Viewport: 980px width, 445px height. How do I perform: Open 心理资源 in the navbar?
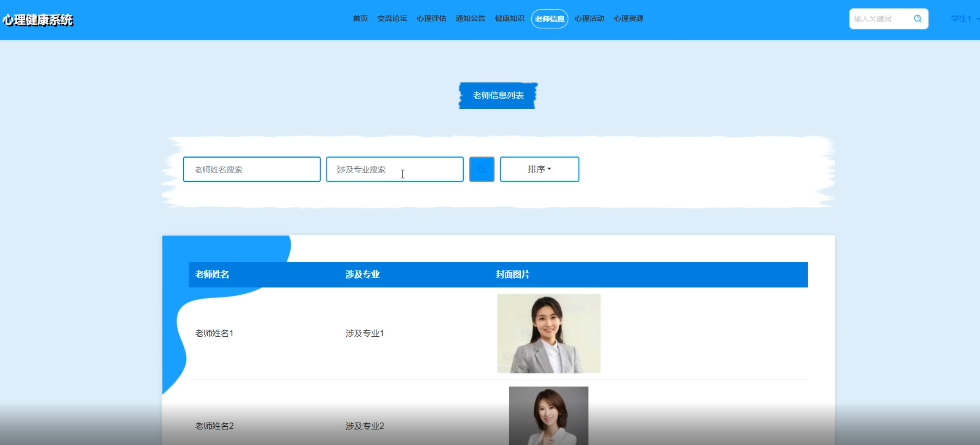point(628,19)
